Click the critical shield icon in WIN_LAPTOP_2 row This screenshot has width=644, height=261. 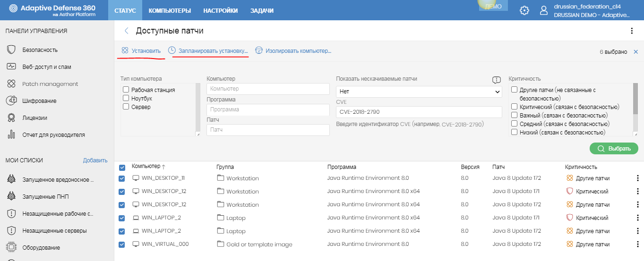point(569,218)
